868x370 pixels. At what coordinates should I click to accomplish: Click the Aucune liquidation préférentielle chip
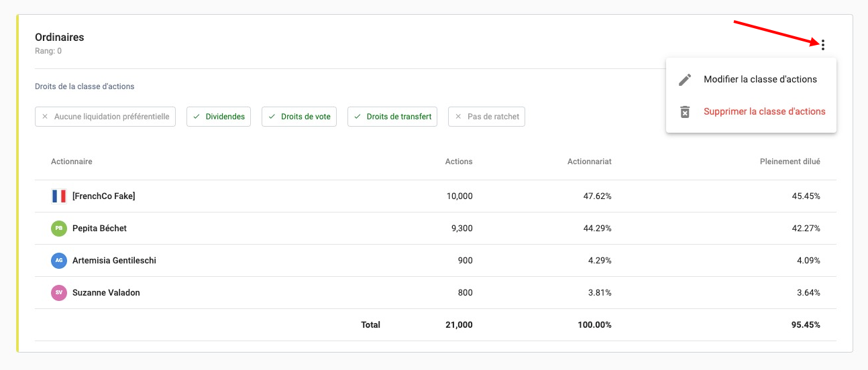105,117
